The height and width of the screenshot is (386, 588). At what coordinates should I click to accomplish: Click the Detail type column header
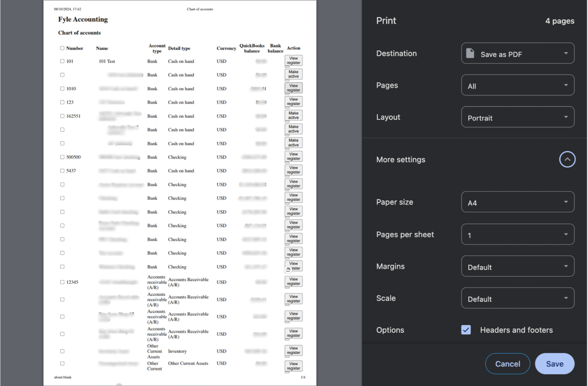pyautogui.click(x=179, y=48)
